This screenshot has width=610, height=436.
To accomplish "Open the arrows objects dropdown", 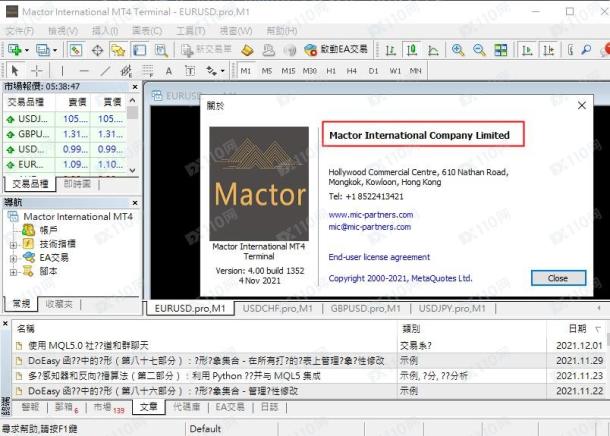I will pyautogui.click(x=223, y=71).
